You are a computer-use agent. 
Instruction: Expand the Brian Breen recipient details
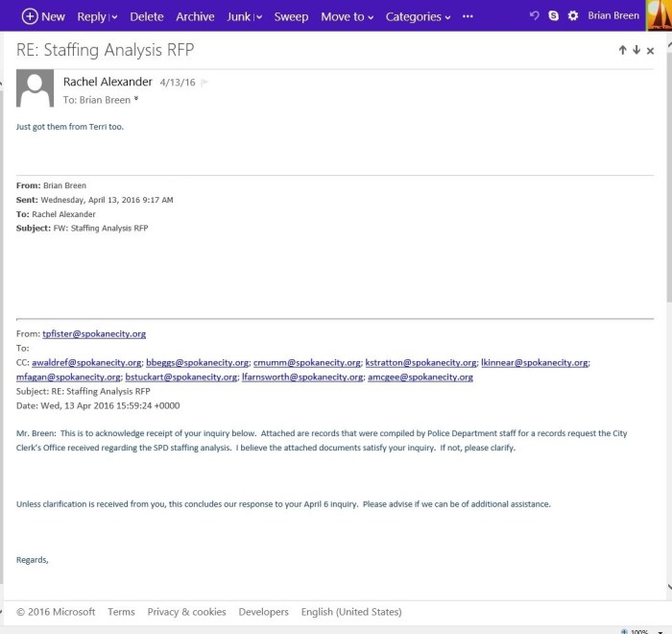point(135,100)
